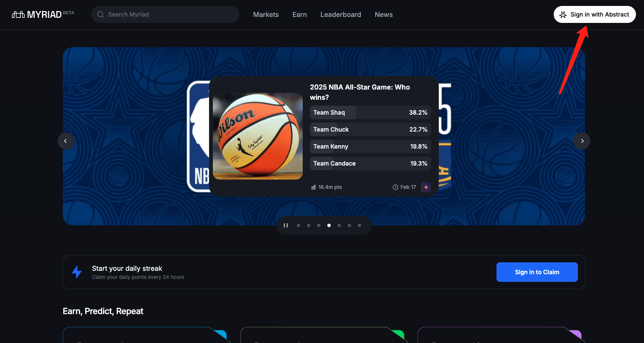Screen dimensions: 644x343
Task: Click the Abstract logo icon in sign-in button
Action: pyautogui.click(x=563, y=14)
